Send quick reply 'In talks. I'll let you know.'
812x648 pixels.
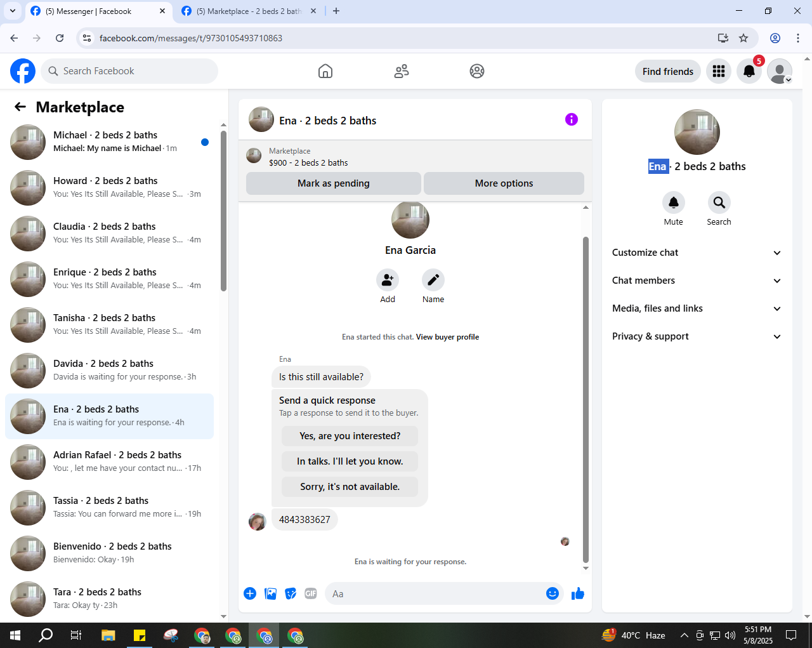tap(350, 461)
